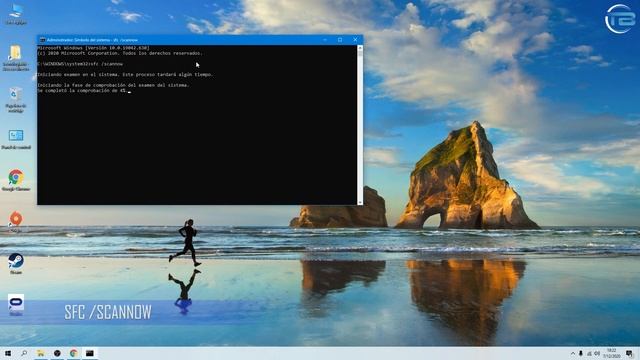The width and height of the screenshot is (640, 360).
Task: Select the round black app icon in taskbar
Action: [57, 353]
